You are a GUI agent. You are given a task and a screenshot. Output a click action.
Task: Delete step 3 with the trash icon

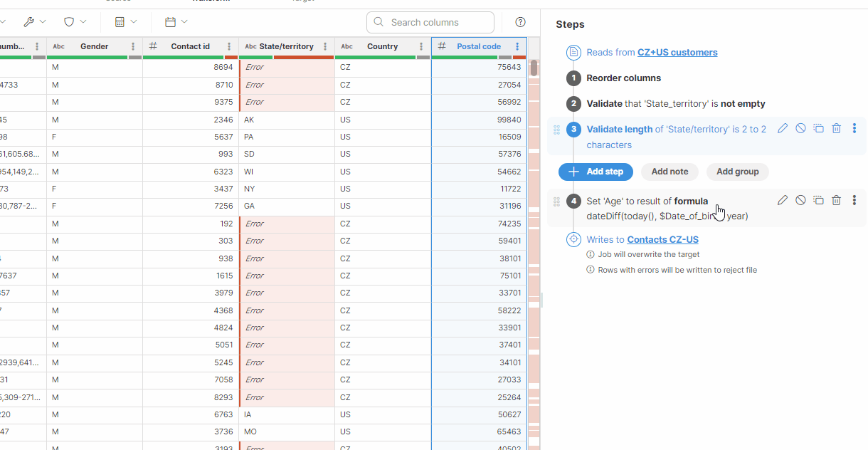click(837, 129)
